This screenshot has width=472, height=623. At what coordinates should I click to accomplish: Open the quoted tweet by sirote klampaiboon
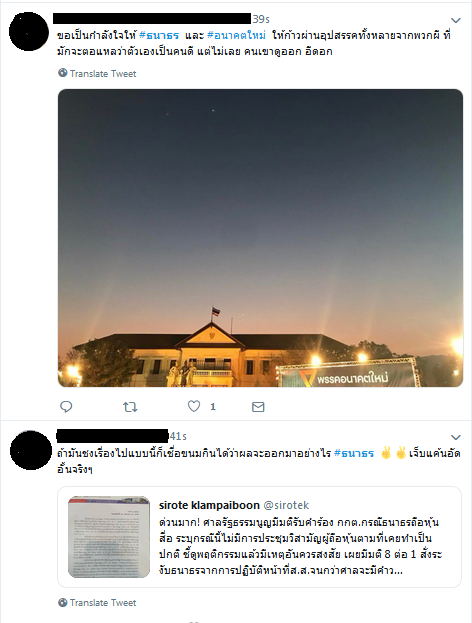click(x=259, y=537)
